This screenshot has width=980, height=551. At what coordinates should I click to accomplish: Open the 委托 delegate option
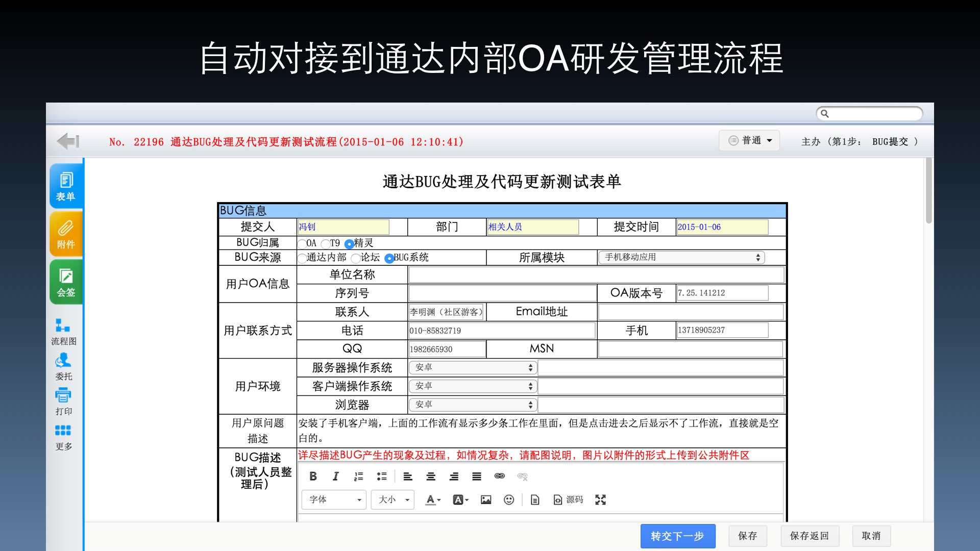click(64, 367)
